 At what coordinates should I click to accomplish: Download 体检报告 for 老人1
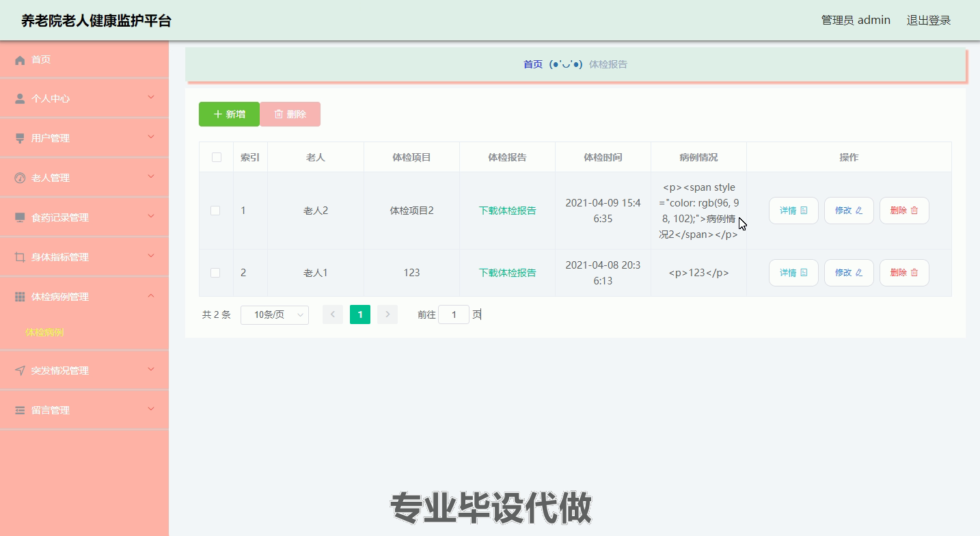507,273
